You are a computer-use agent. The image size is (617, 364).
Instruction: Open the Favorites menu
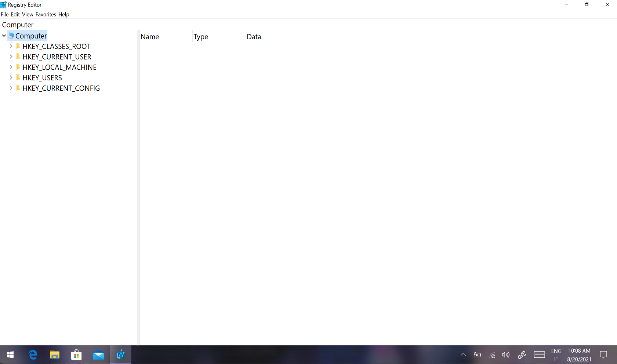(46, 14)
